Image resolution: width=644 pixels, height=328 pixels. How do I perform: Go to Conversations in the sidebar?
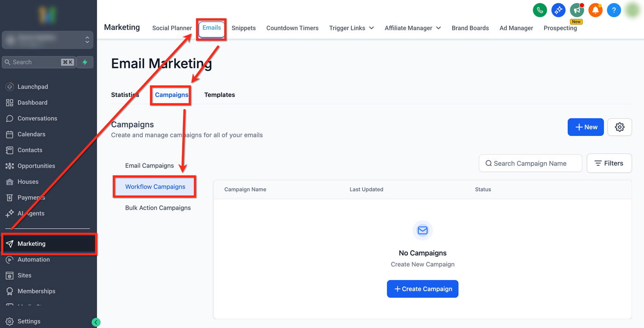[37, 118]
